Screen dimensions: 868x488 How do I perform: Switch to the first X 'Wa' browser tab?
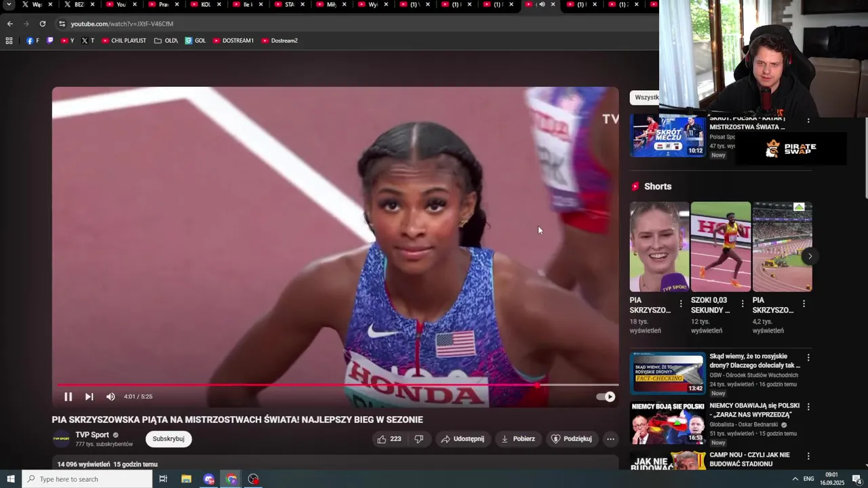pyautogui.click(x=35, y=5)
